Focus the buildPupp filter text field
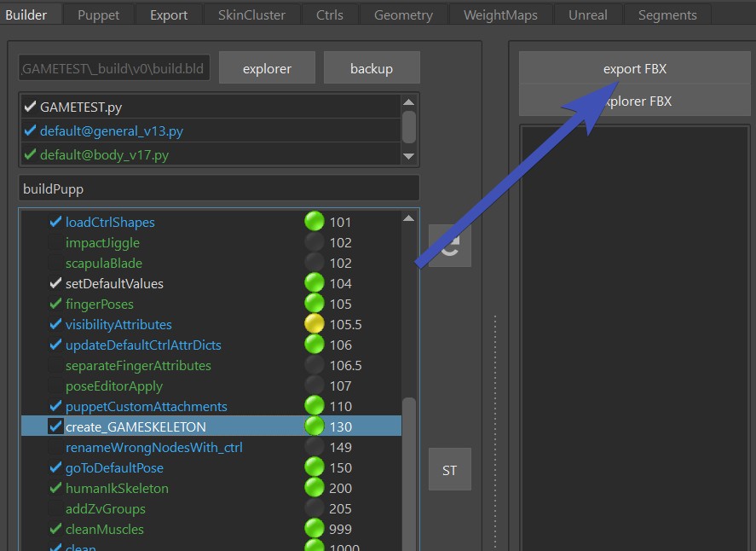This screenshot has height=551, width=756. point(219,188)
